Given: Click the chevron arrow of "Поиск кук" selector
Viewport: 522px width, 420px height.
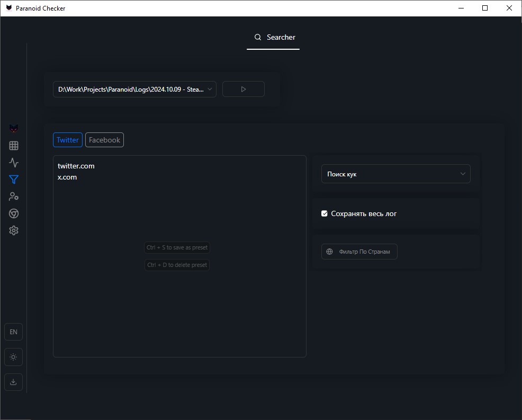Looking at the screenshot, I should 463,174.
